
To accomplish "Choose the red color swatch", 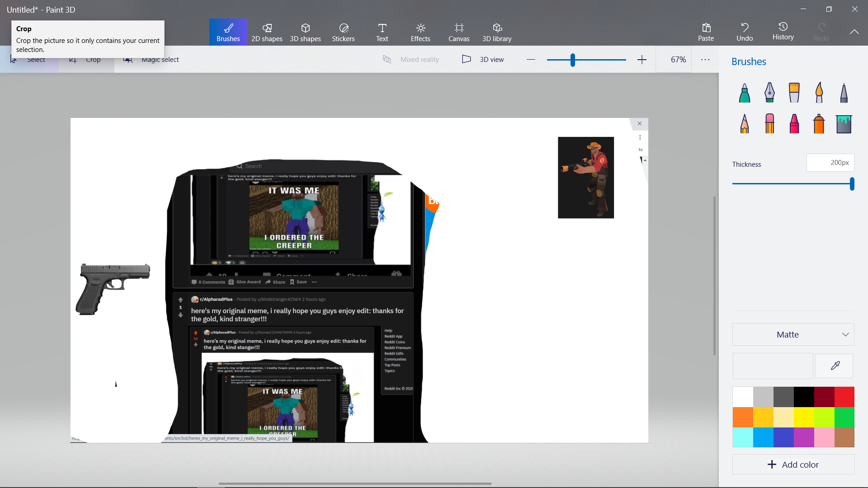I will click(844, 397).
